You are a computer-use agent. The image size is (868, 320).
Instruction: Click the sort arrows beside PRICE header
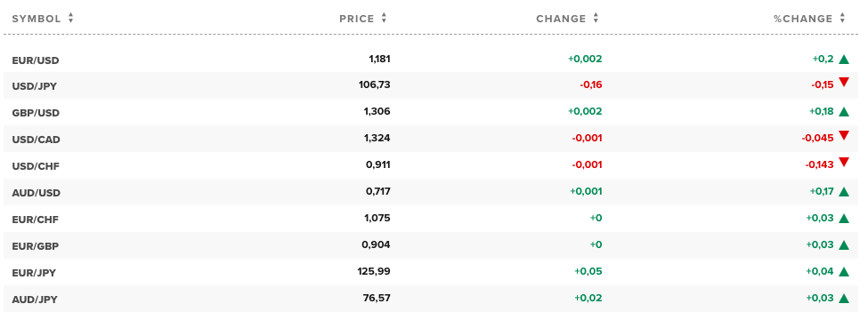[385, 18]
